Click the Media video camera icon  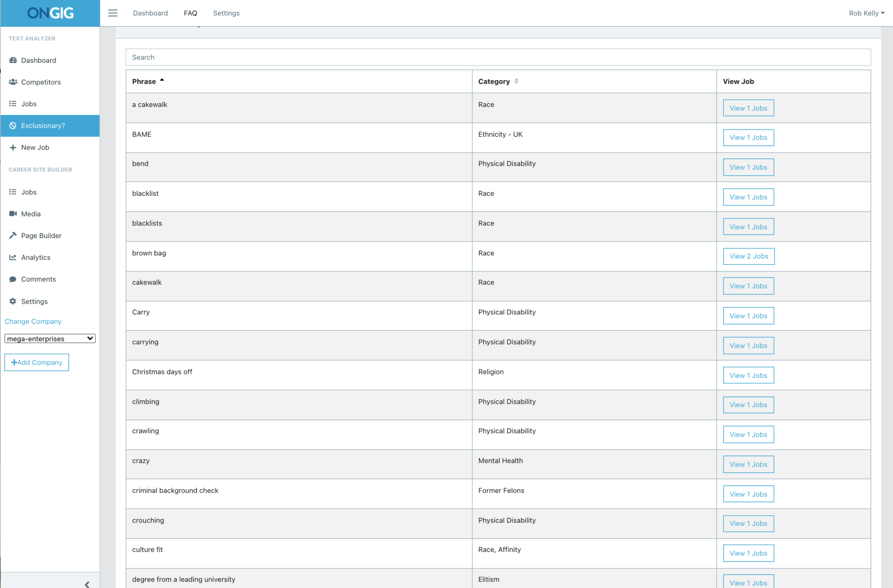pos(13,214)
